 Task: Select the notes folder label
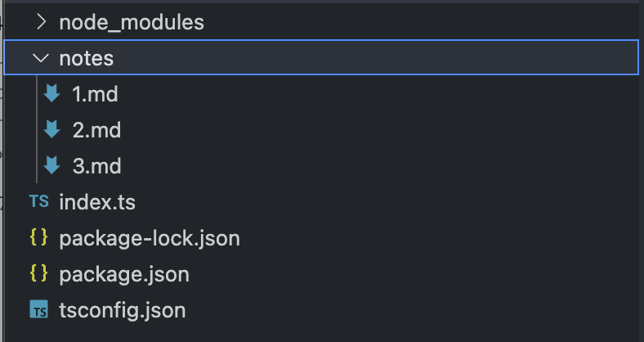click(x=86, y=59)
